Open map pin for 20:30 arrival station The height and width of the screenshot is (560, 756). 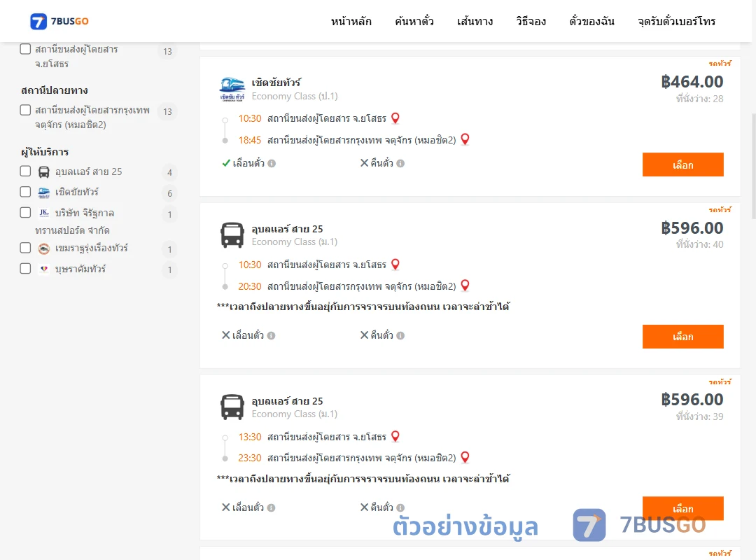pyautogui.click(x=465, y=286)
